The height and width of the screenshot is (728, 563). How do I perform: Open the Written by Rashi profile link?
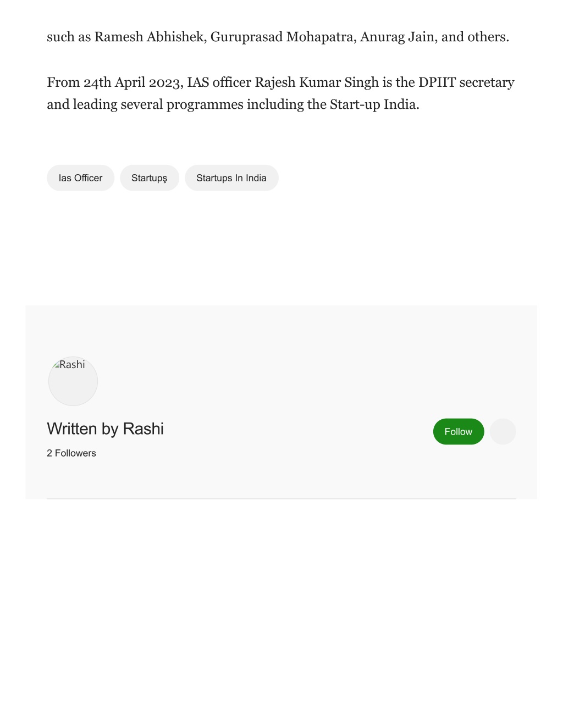(x=106, y=429)
